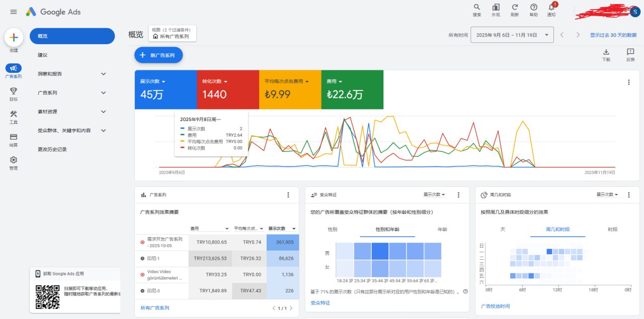Click the 刷新 refresh icon

(515, 7)
